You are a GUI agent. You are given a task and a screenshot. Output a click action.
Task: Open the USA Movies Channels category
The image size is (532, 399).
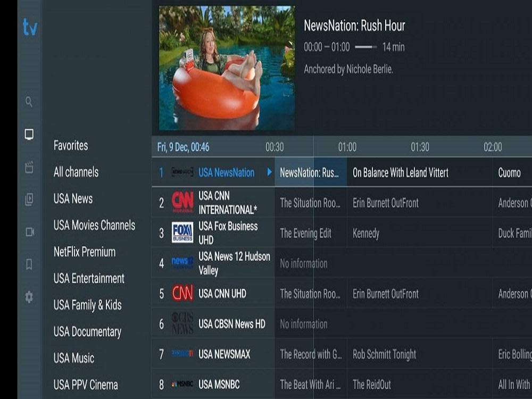click(x=94, y=225)
